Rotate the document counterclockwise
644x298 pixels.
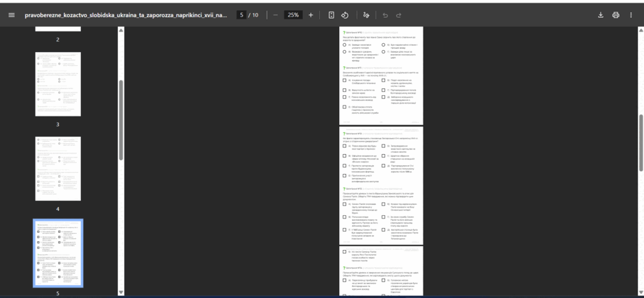(345, 15)
